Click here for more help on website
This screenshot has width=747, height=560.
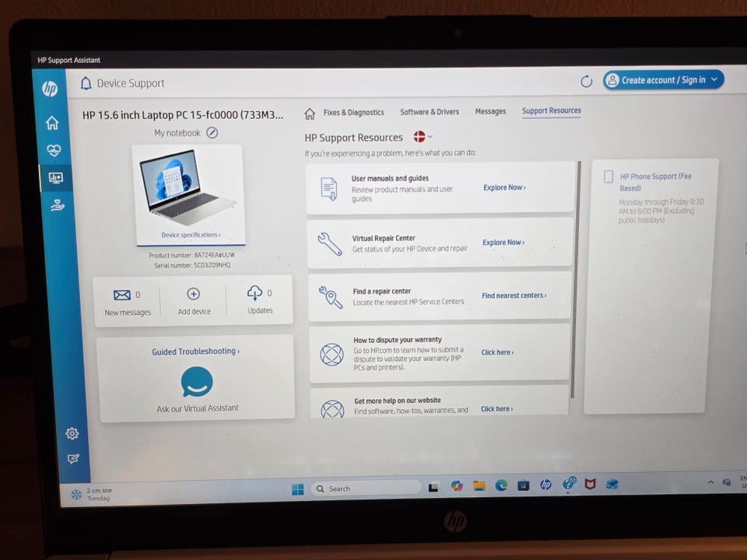[x=496, y=409]
